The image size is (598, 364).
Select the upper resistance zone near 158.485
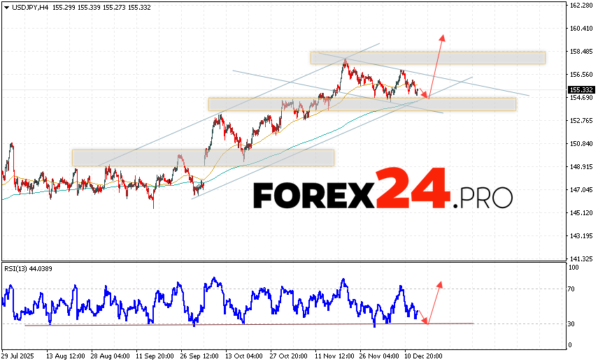[x=427, y=57]
